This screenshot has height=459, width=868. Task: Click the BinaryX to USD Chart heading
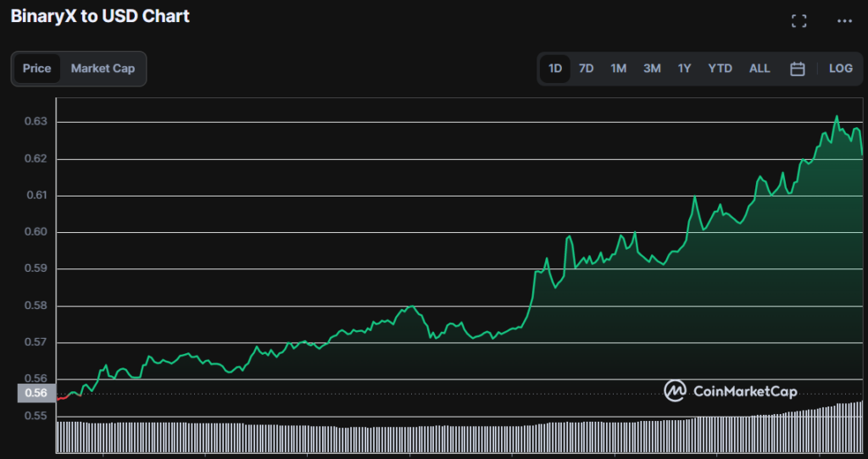click(x=100, y=16)
